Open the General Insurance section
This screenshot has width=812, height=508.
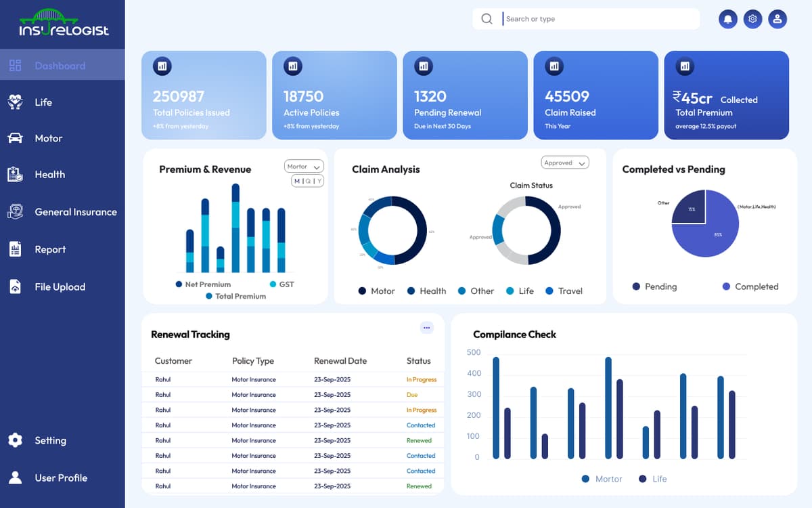(76, 211)
